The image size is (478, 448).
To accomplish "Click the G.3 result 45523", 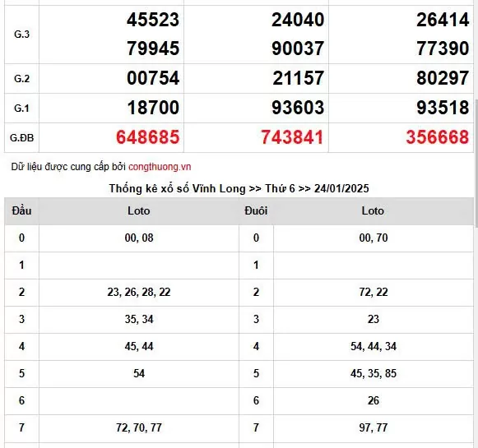I will (153, 20).
